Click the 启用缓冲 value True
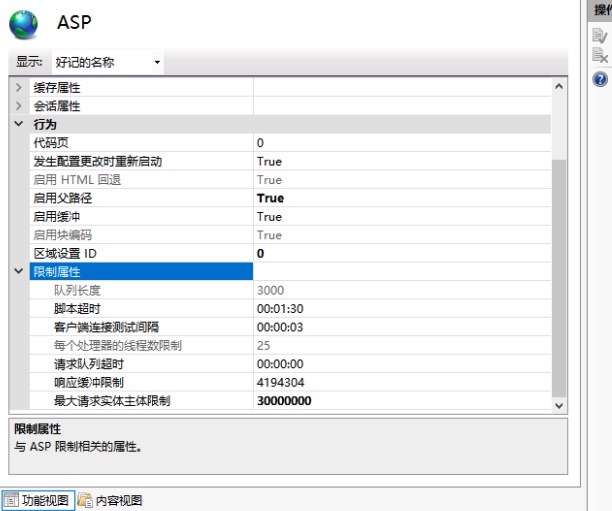Screen dimensions: 612x511 pos(269,217)
